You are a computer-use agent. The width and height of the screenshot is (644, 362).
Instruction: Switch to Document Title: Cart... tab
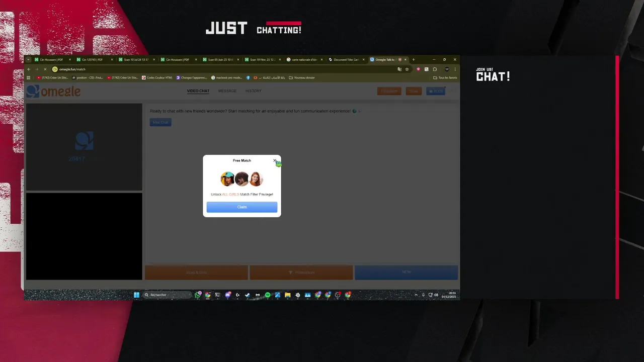[x=346, y=60]
